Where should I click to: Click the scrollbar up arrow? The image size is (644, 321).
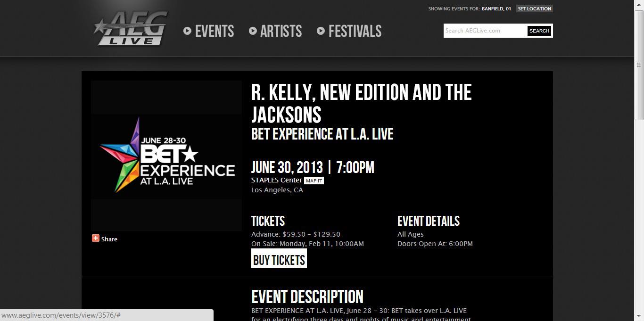pyautogui.click(x=639, y=4)
